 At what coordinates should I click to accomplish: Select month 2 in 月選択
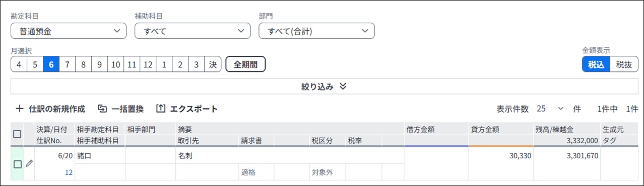[180, 64]
